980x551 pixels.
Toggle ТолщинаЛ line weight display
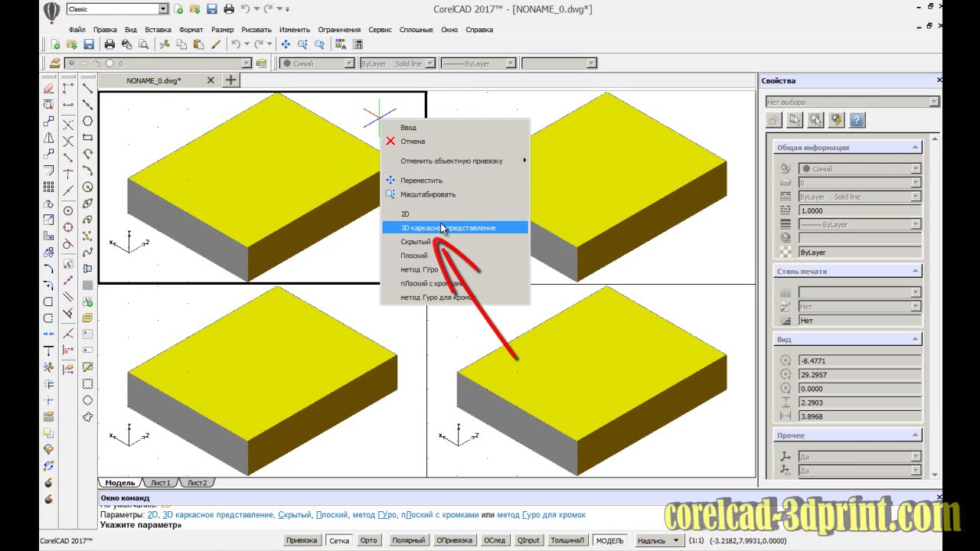(567, 540)
